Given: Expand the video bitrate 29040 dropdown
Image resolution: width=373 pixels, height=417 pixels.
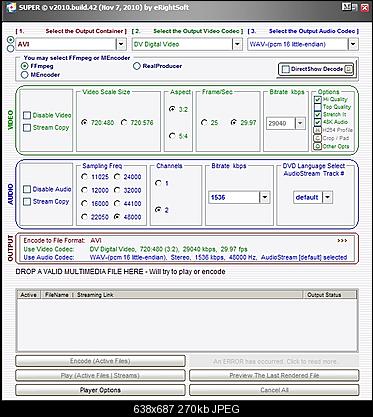Looking at the screenshot, I should [300, 123].
